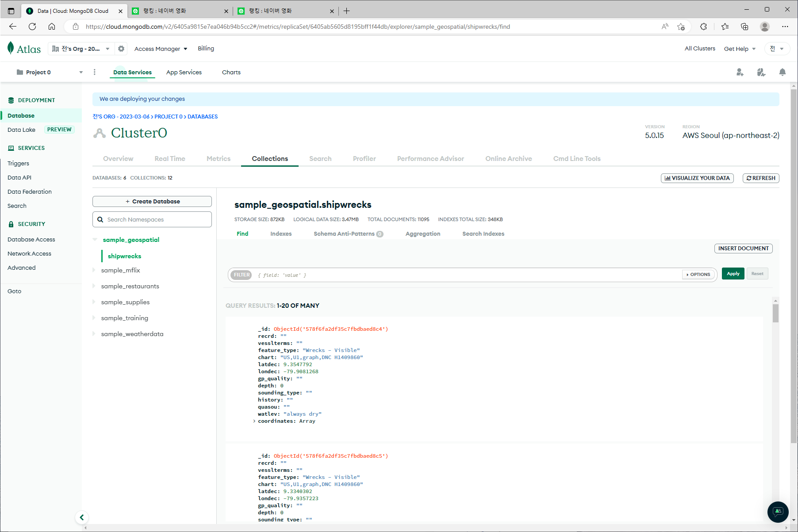Screen dimensions: 798x532
Task: Open browser profile avatar
Action: point(764,27)
